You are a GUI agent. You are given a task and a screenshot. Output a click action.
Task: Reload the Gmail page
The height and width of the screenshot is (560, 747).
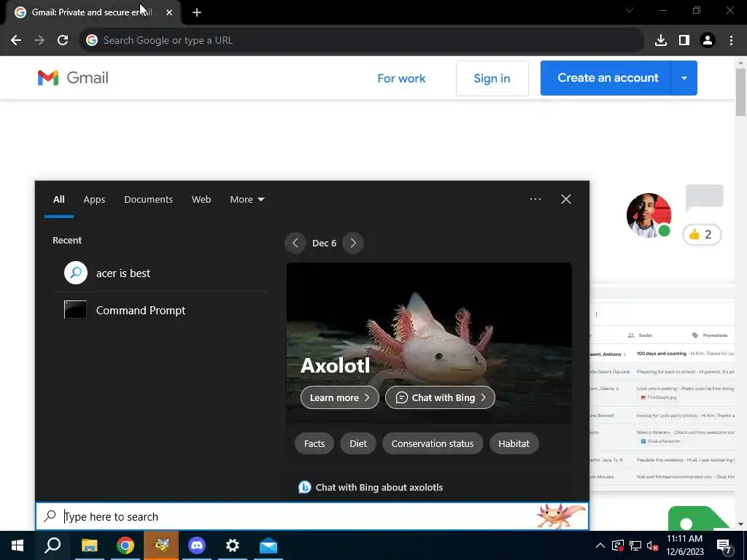[x=63, y=41]
